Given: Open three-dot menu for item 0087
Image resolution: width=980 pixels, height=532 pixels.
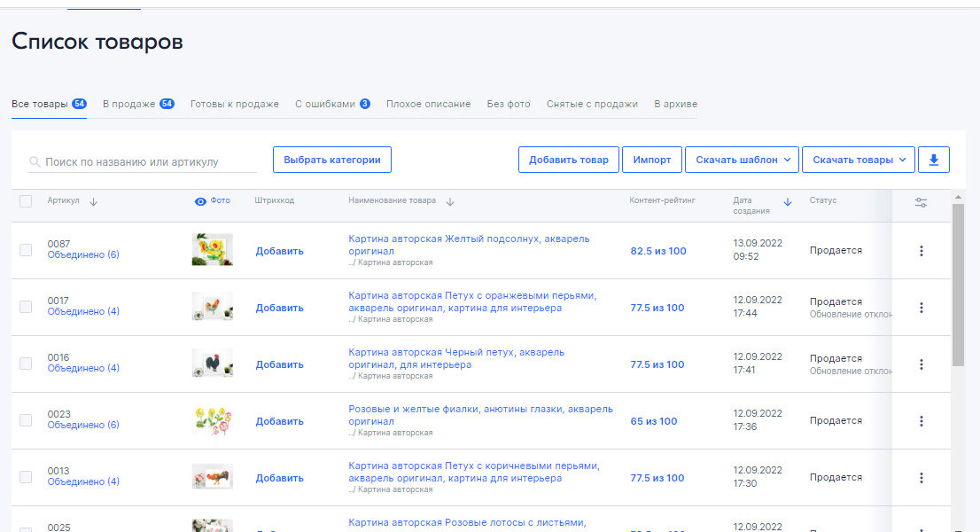Looking at the screenshot, I should point(922,251).
